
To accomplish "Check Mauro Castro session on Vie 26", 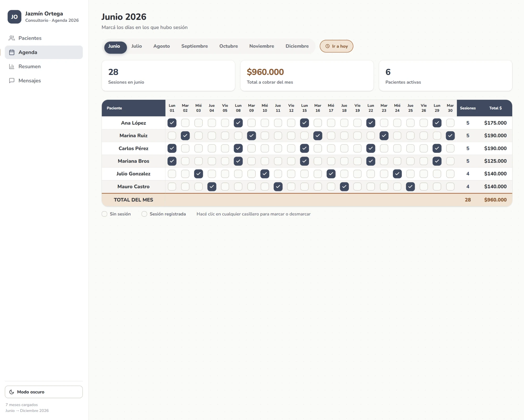I will (x=424, y=187).
